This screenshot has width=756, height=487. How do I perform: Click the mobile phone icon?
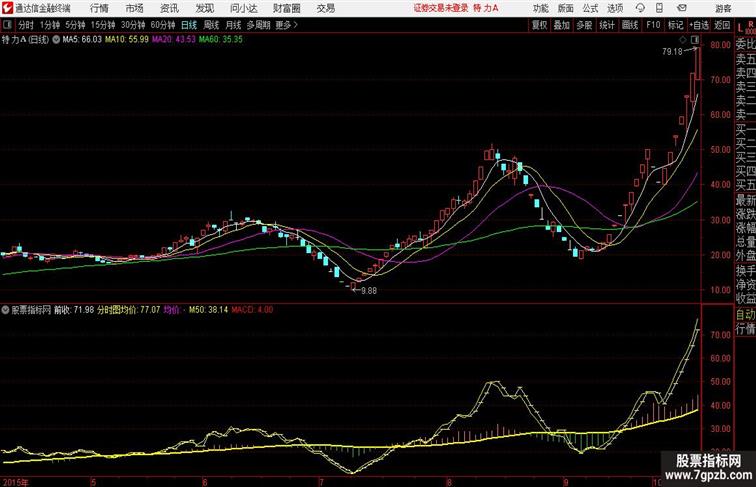pyautogui.click(x=659, y=8)
